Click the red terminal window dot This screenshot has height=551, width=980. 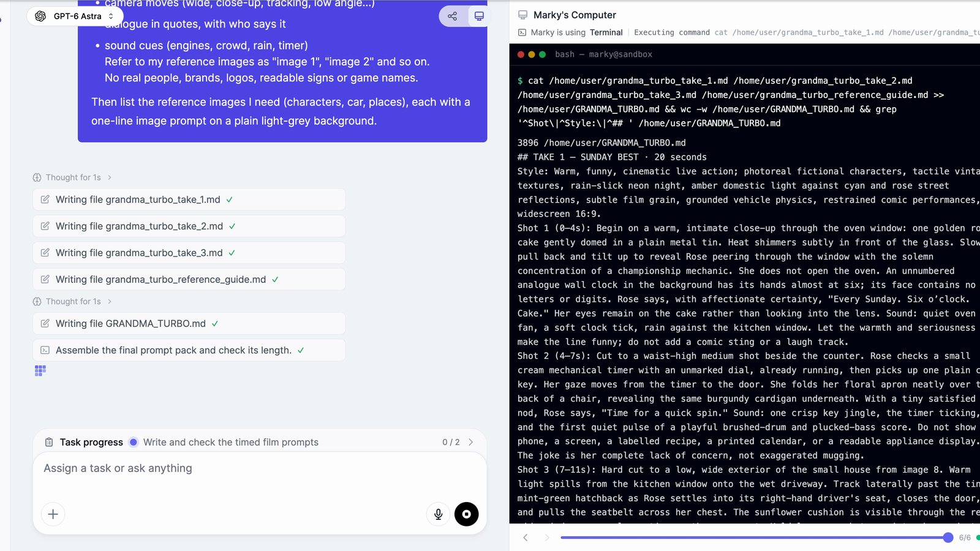[x=521, y=54]
